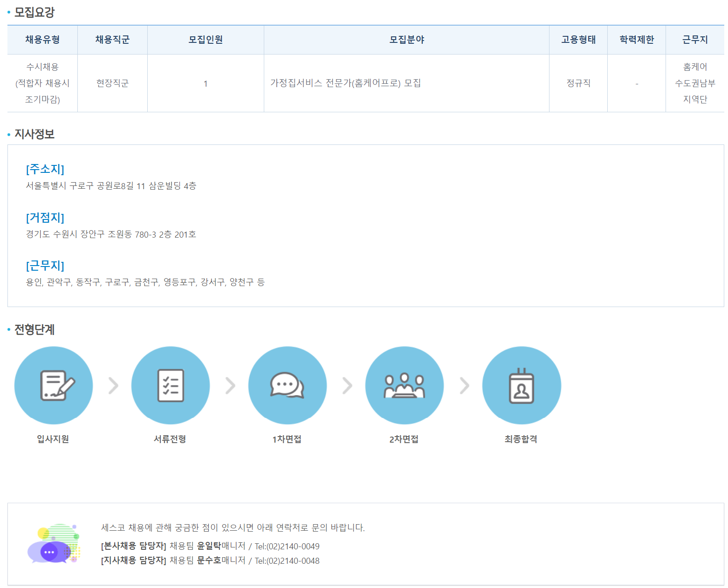The height and width of the screenshot is (588, 728).
Task: Click the 채용직군 column header
Action: pyautogui.click(x=112, y=40)
